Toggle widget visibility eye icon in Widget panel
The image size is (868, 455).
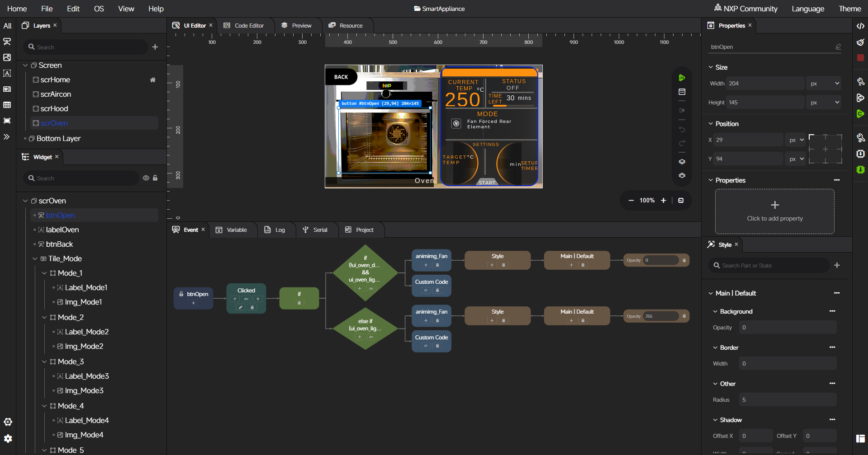[x=146, y=178]
